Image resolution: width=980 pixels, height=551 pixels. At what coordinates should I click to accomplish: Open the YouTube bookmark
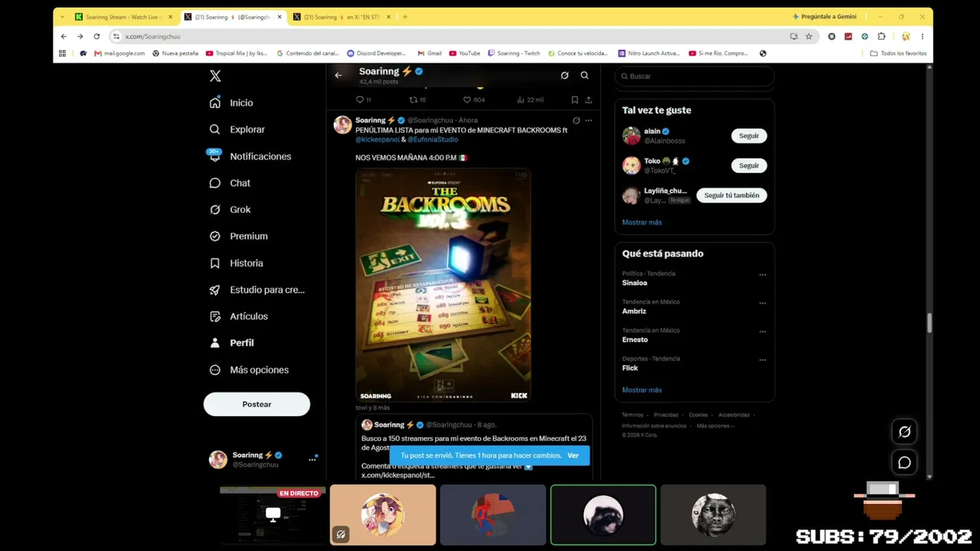click(465, 54)
